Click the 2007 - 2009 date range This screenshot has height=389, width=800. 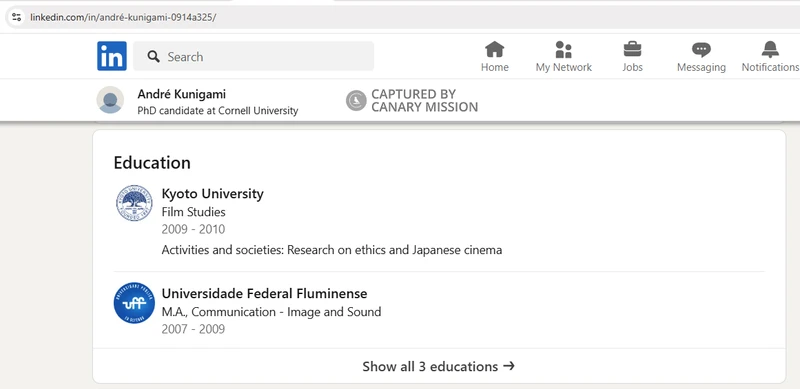[193, 329]
